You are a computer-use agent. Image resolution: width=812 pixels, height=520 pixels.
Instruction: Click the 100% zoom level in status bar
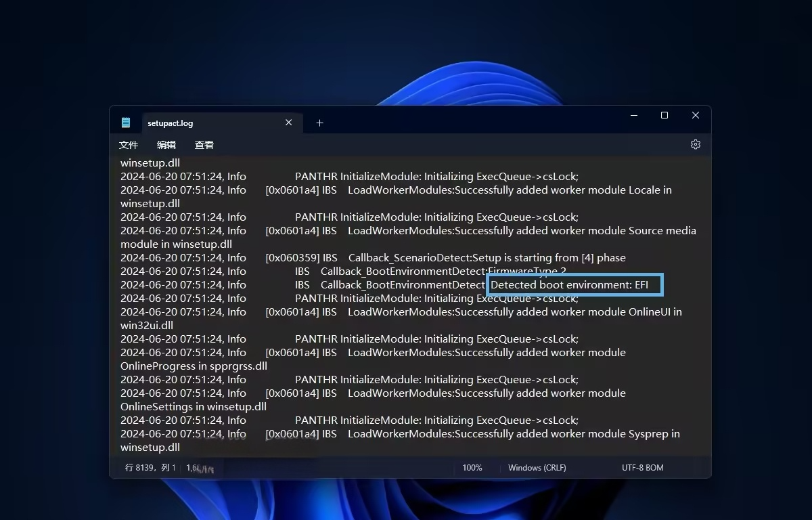coord(472,468)
